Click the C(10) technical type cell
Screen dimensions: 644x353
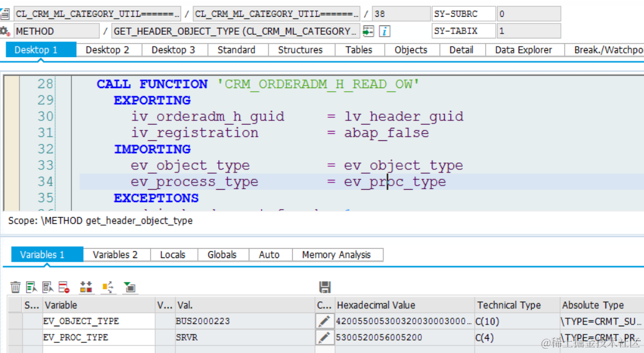tap(517, 321)
